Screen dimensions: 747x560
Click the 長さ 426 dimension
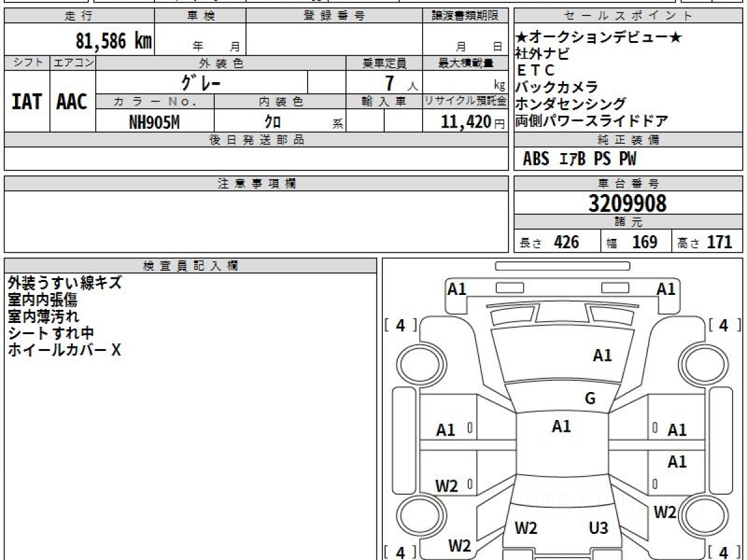pos(550,242)
